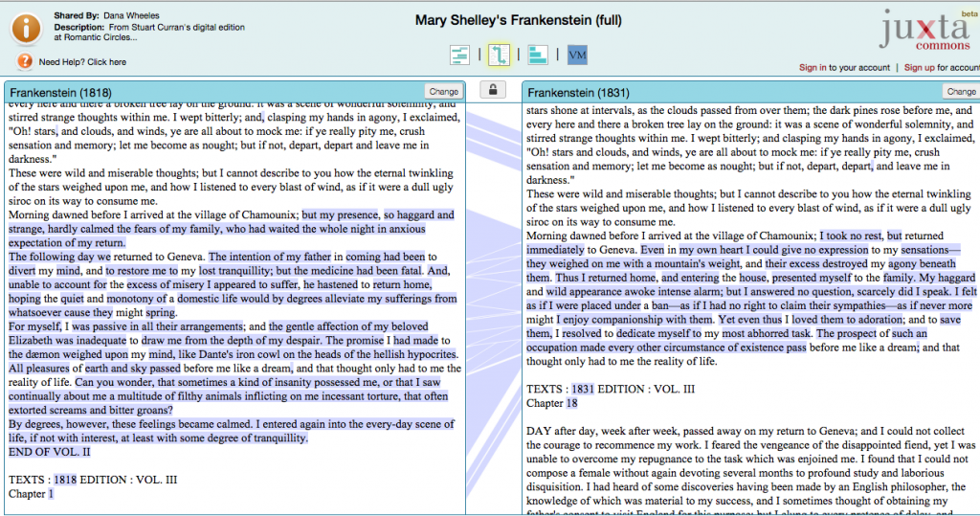Click the description 'From Stuart Curran's digital edition'
Screen dimensions: 980x516
(x=177, y=27)
